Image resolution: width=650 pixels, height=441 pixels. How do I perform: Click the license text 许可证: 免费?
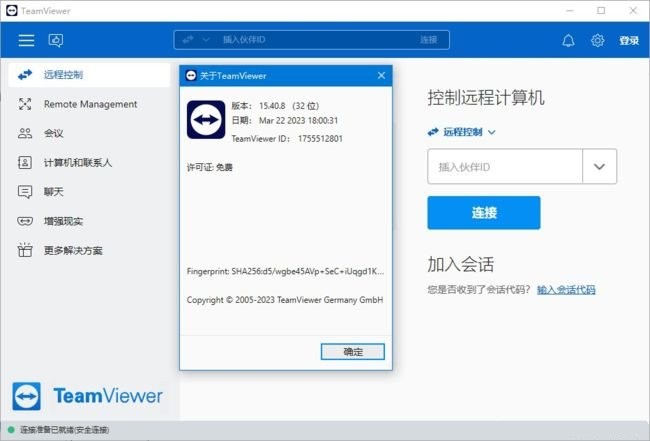pyautogui.click(x=210, y=167)
